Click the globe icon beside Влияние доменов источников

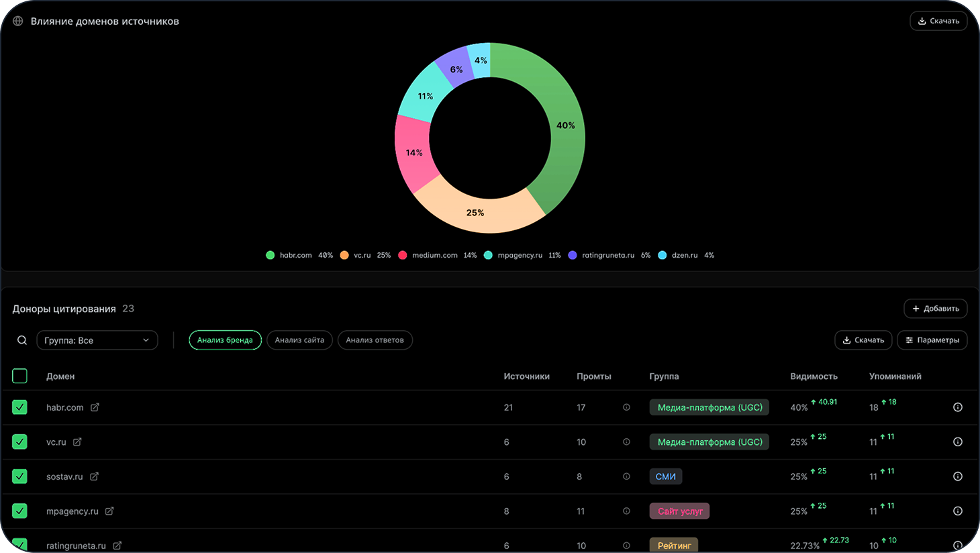pyautogui.click(x=18, y=21)
